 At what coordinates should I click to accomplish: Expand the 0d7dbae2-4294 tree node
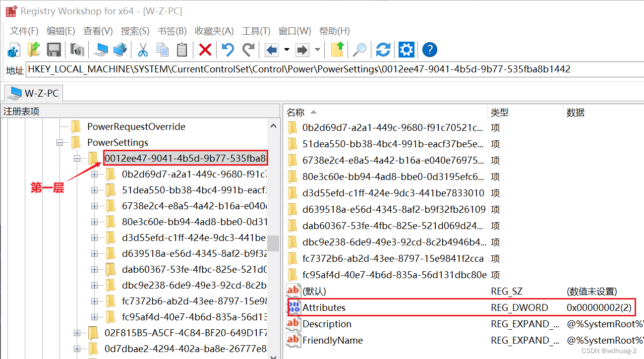pos(77,349)
